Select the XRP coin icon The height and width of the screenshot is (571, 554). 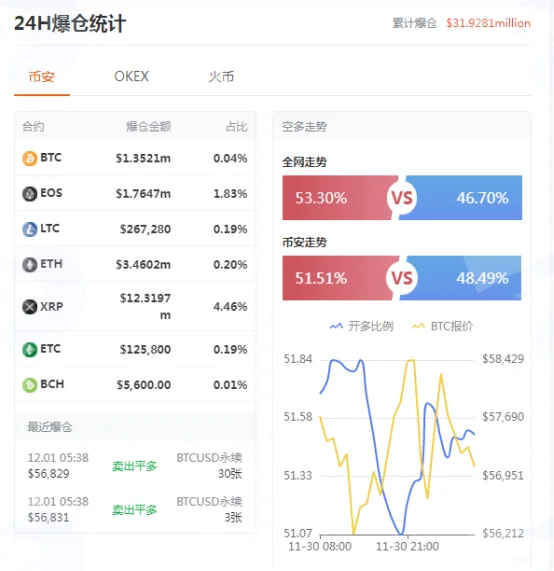[x=30, y=307]
